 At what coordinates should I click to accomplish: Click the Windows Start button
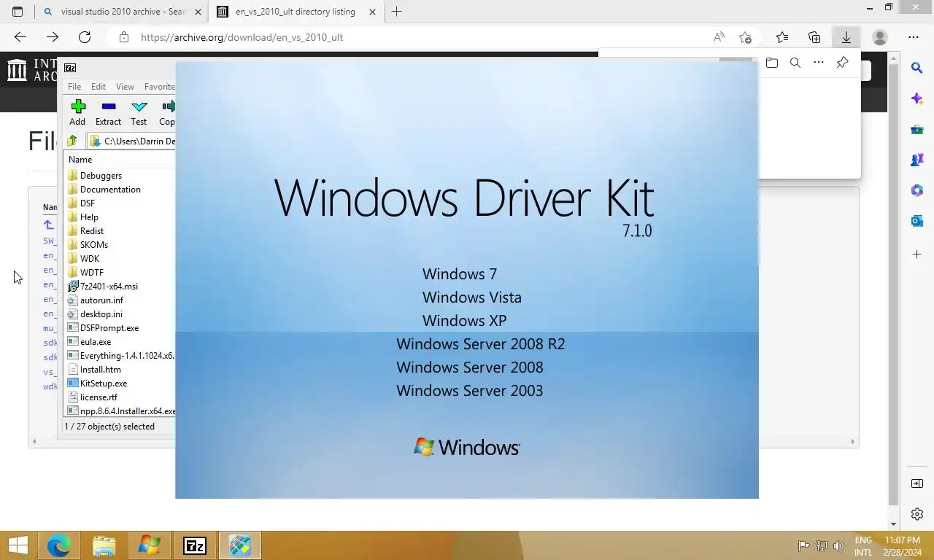[x=18, y=545]
